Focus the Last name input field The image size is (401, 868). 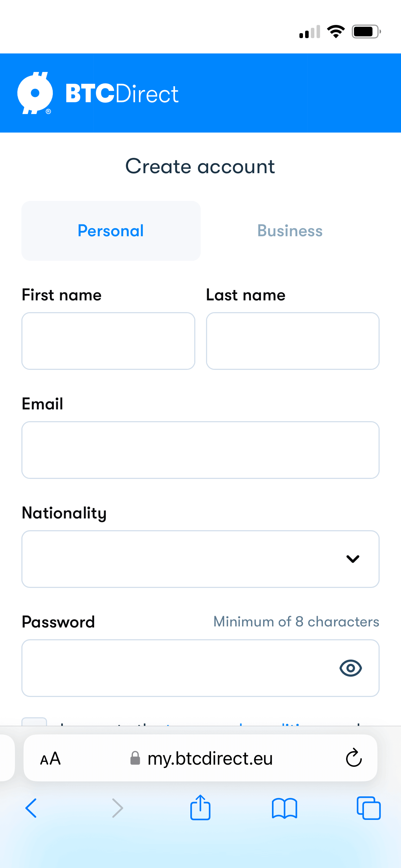pyautogui.click(x=293, y=341)
